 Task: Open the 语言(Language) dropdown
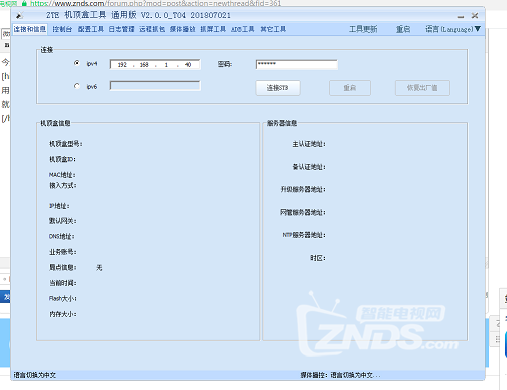(x=453, y=29)
